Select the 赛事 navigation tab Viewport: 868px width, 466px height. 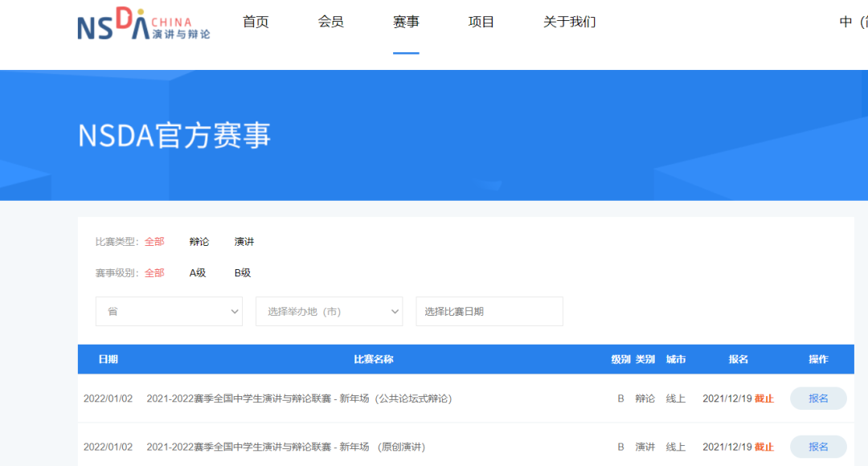point(407,22)
